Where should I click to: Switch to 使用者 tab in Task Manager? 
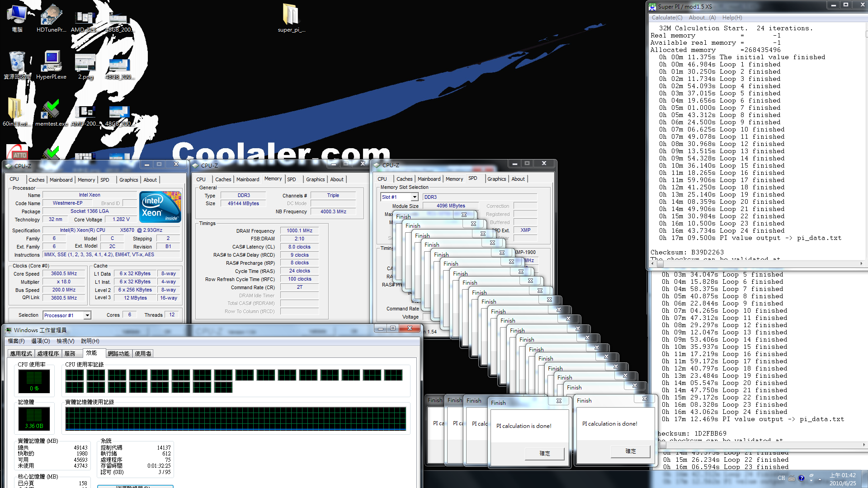143,354
